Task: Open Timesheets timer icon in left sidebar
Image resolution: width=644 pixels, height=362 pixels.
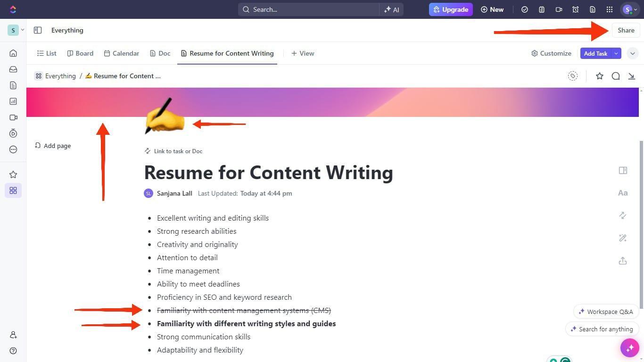Action: click(13, 133)
